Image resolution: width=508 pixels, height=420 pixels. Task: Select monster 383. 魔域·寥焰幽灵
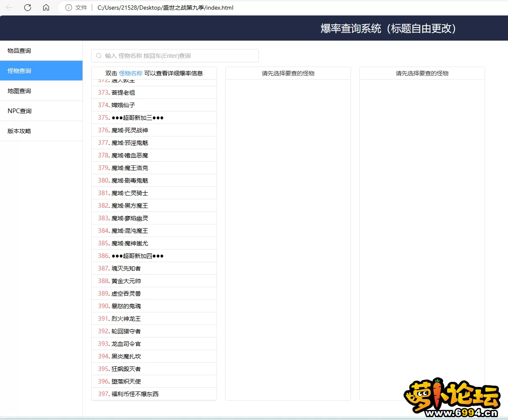pos(154,218)
